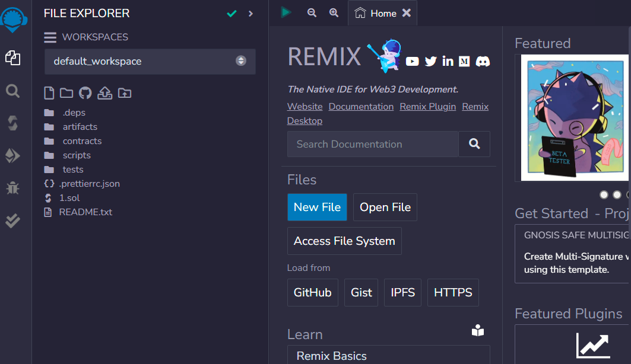Screen dimensions: 631x364
Task: Open Deploy & run transactions sidebar icon
Action: [13, 155]
